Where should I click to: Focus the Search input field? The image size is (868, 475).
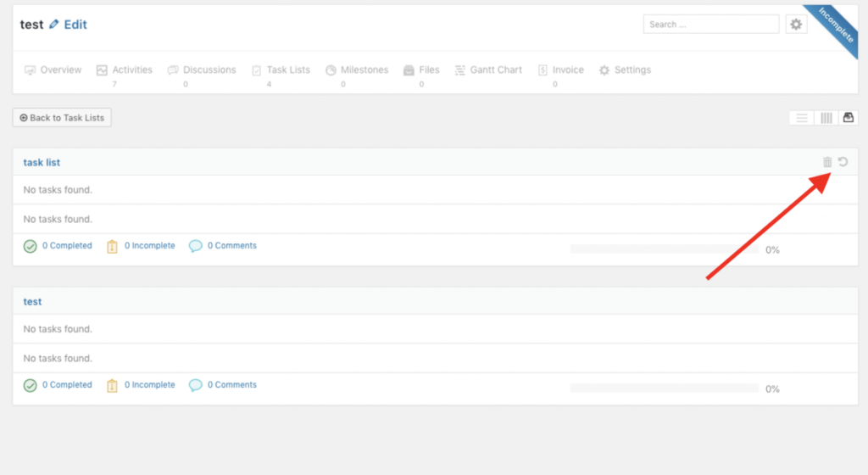tap(711, 25)
